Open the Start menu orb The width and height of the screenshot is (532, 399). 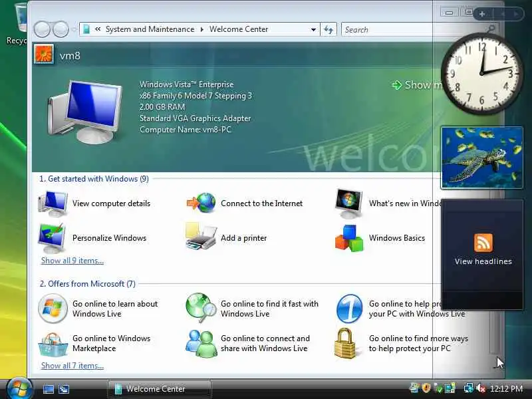click(x=19, y=389)
